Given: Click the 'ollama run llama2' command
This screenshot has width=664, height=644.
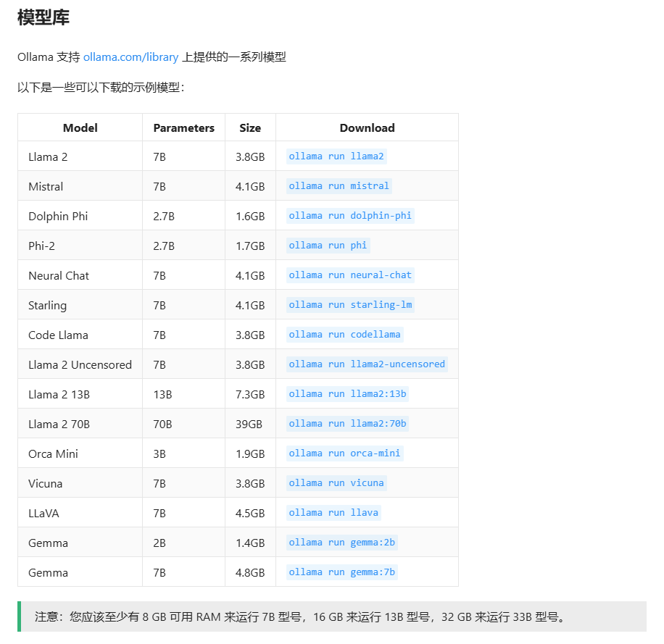Looking at the screenshot, I should tap(336, 156).
